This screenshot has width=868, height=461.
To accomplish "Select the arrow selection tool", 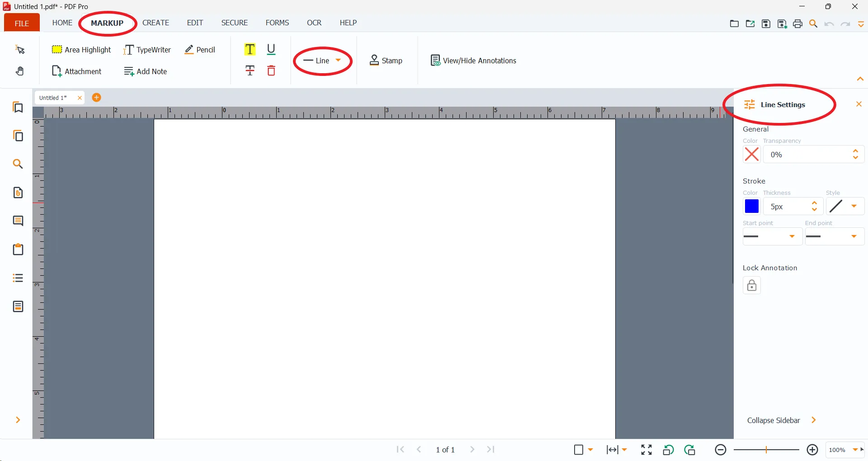I will (x=20, y=49).
